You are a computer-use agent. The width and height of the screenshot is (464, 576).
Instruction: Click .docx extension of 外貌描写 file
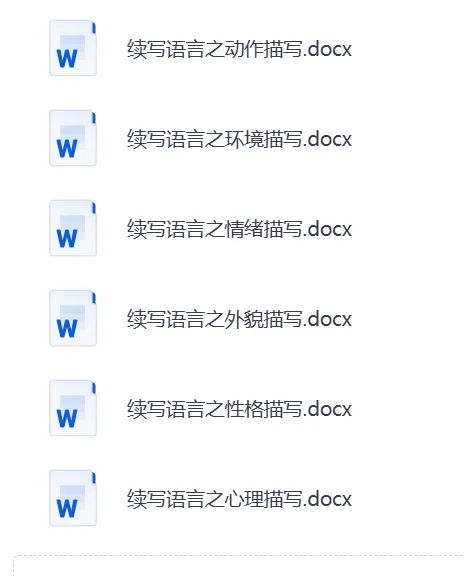[327, 319]
